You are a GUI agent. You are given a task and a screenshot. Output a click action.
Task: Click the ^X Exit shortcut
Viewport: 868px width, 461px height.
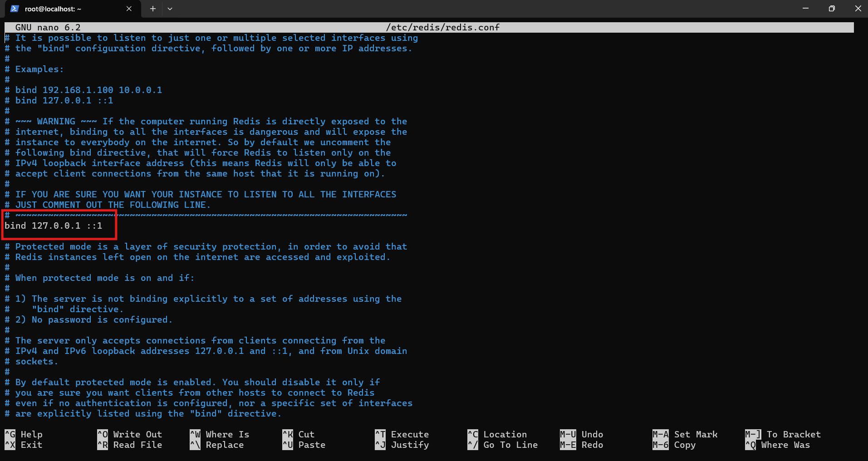[x=24, y=445]
